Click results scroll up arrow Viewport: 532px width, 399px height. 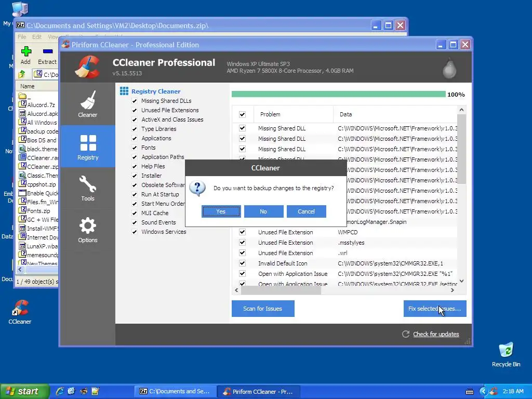point(461,110)
